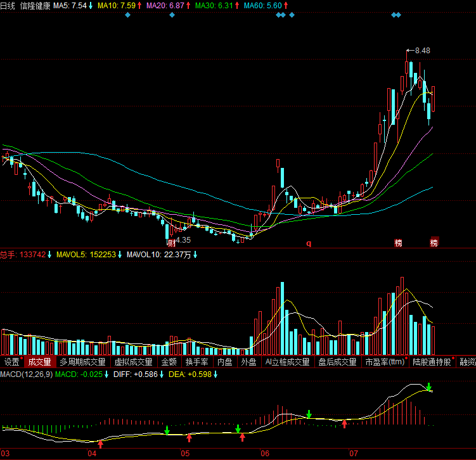Click the 8.48 highest price label

422,51
